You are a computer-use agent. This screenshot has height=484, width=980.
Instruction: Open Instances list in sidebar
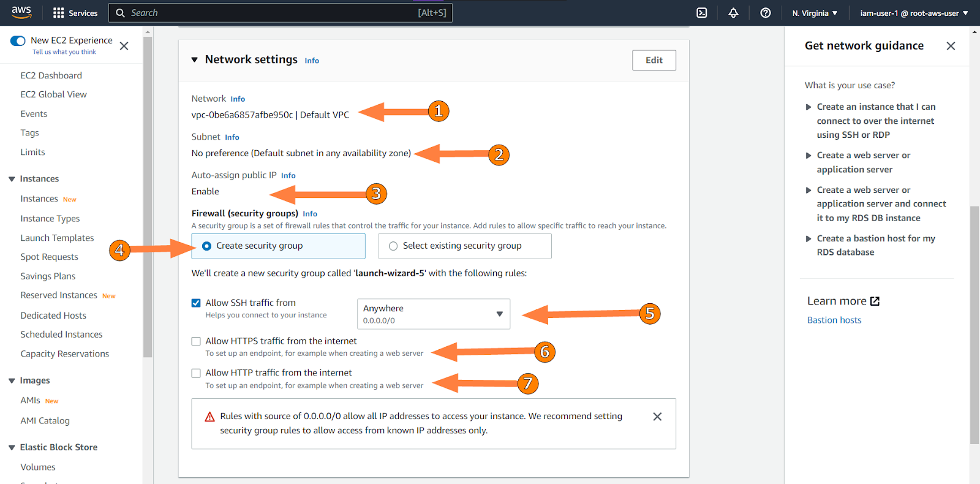(39, 199)
